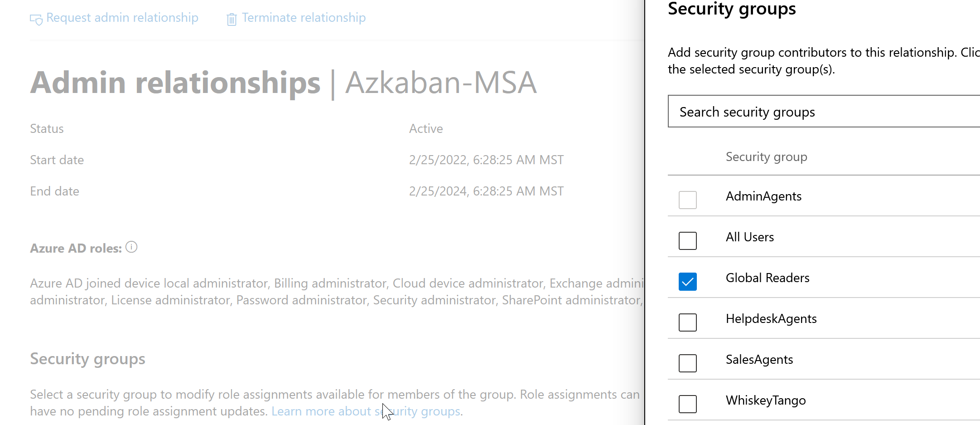The height and width of the screenshot is (425, 980).
Task: Click the SalesAgents group name
Action: (759, 360)
